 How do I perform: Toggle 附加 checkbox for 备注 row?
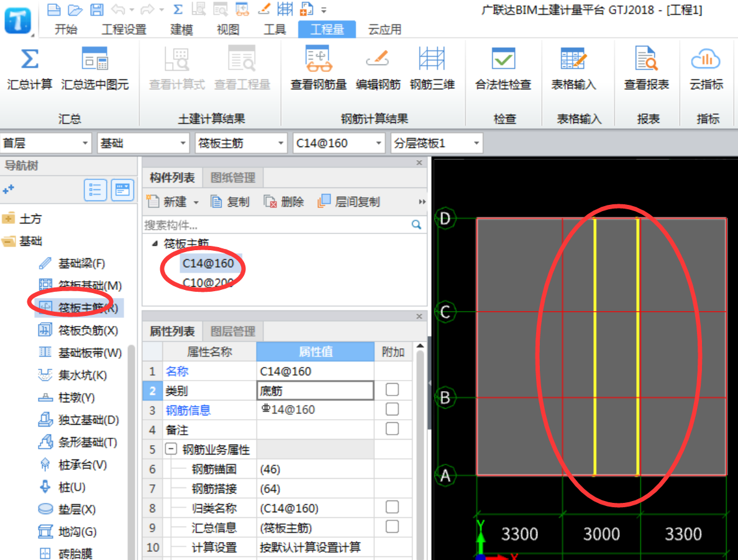click(x=392, y=429)
